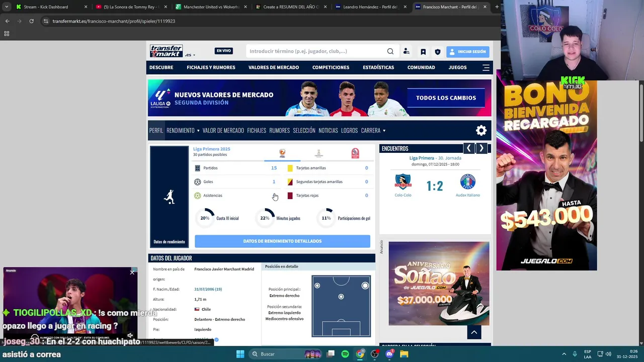Open the VALORES DE MERCADO menu
The width and height of the screenshot is (644, 362).
tap(274, 67)
